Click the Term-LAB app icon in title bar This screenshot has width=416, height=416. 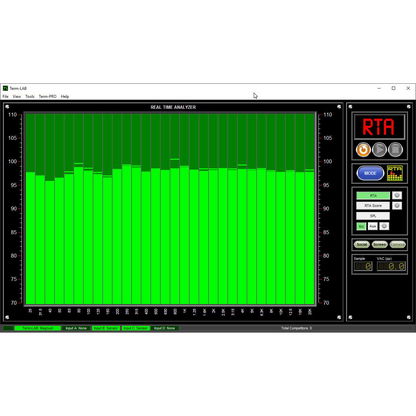pos(5,88)
